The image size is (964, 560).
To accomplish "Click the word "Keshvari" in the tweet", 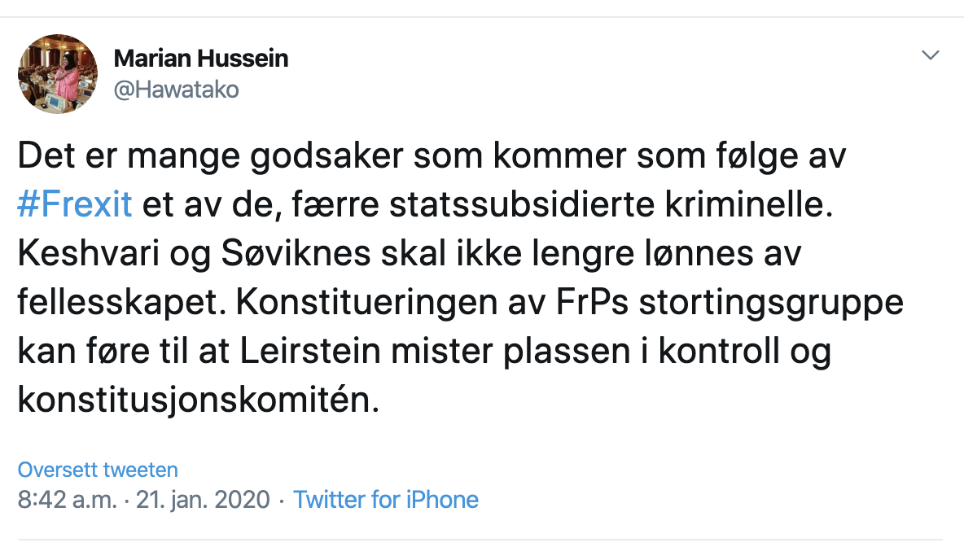I will pos(87,253).
